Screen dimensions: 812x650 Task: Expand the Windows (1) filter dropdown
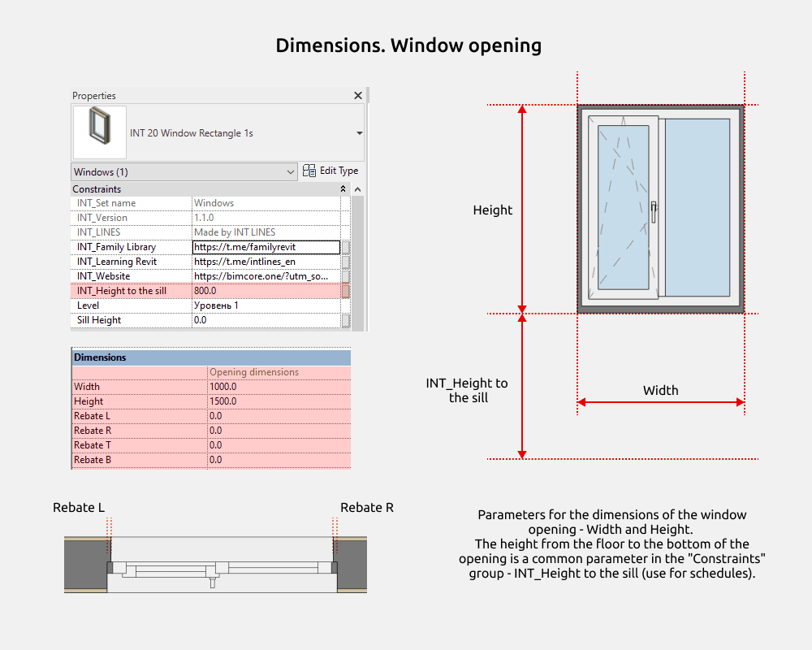point(184,171)
